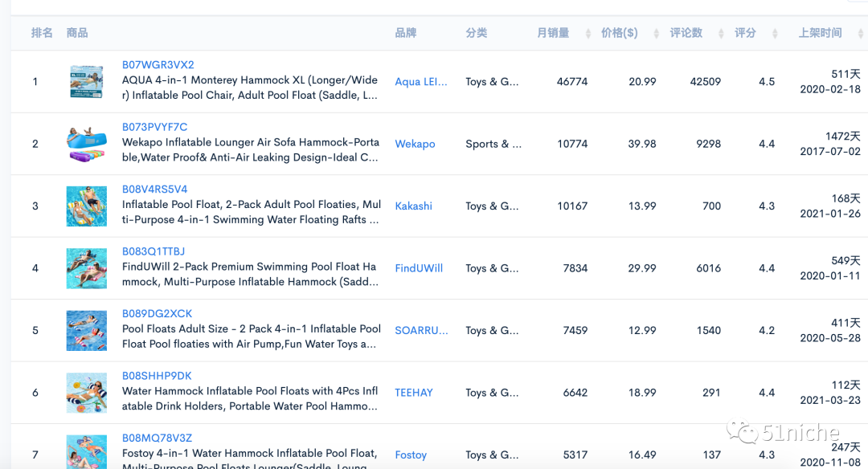This screenshot has height=469, width=868.
Task: Select the Fostoy 4-in-1 Water Hammock title
Action: coord(250,459)
